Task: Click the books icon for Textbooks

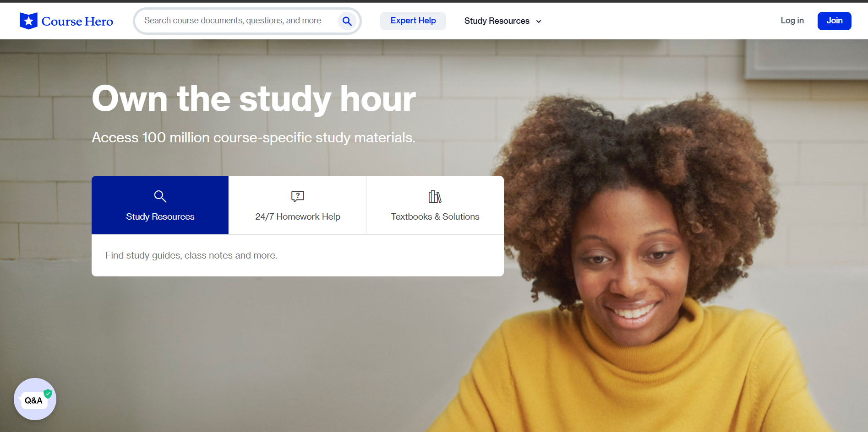Action: click(x=435, y=196)
